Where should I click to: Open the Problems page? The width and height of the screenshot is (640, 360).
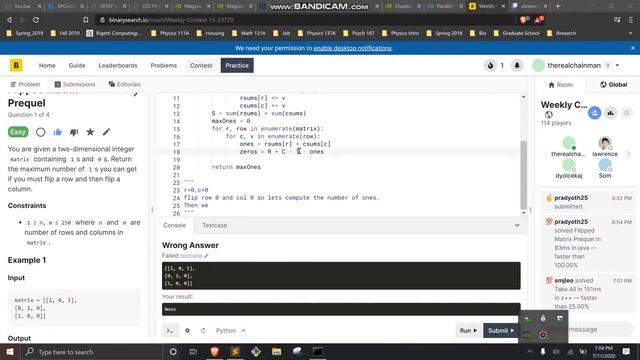click(163, 65)
